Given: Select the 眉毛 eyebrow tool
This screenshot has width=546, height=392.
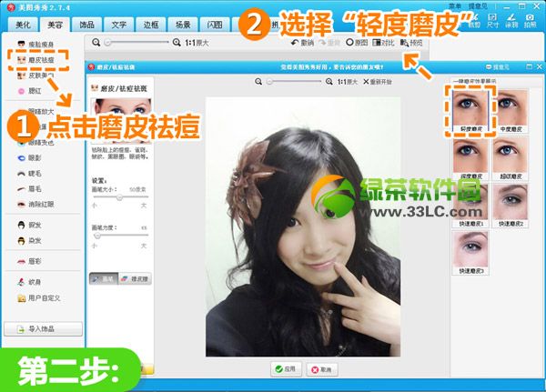Looking at the screenshot, I should point(30,188).
